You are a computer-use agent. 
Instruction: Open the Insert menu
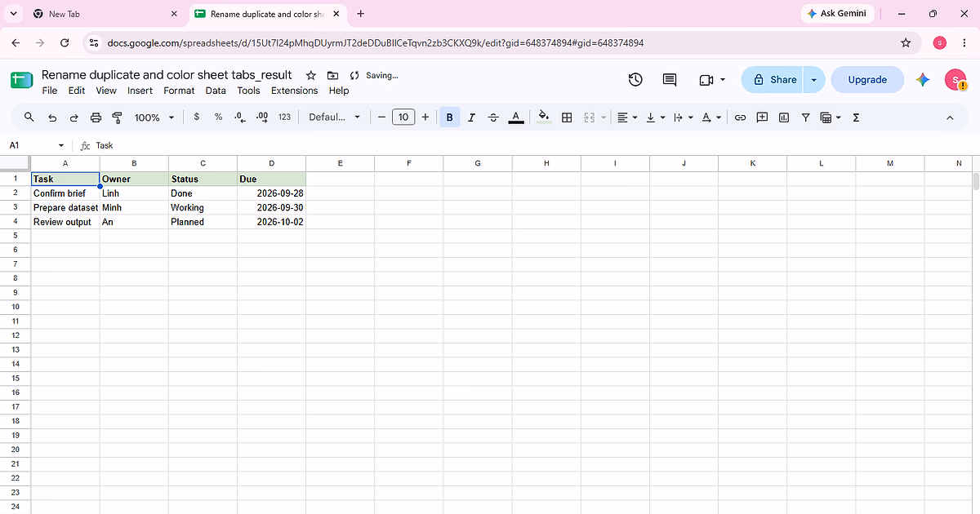click(140, 91)
